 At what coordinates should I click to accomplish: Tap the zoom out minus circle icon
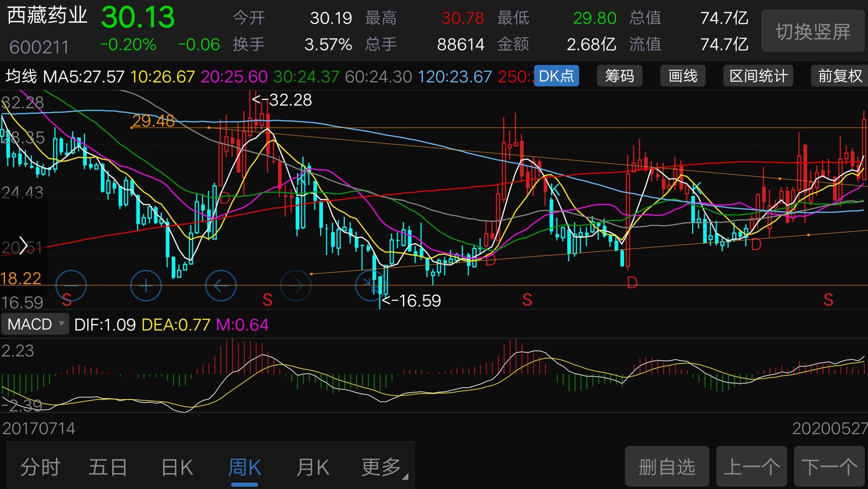pyautogui.click(x=71, y=285)
